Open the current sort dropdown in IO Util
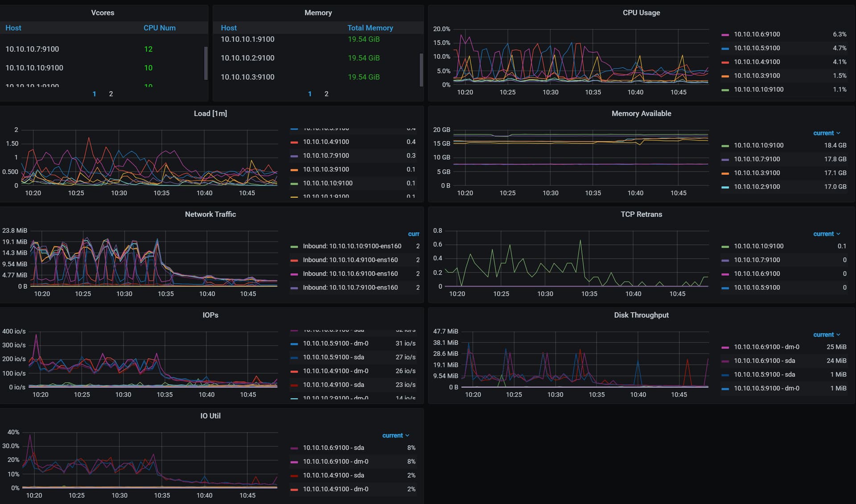856x504 pixels. pyautogui.click(x=395, y=435)
